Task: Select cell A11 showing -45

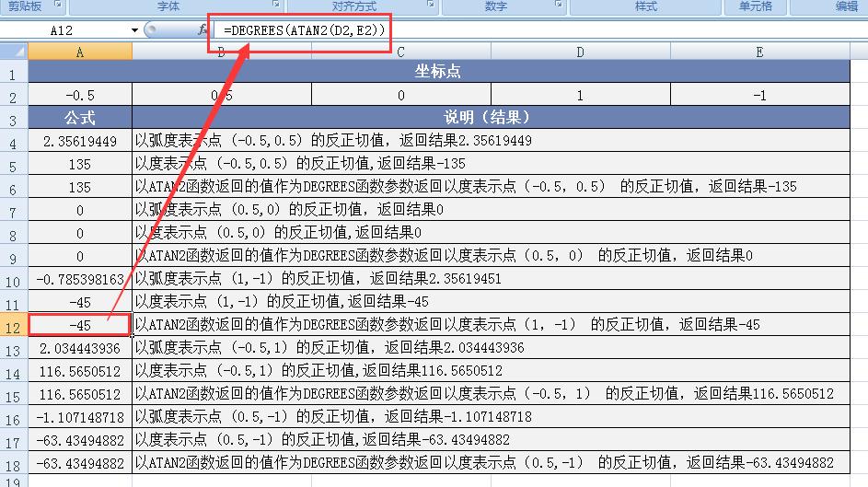Action: [80, 302]
